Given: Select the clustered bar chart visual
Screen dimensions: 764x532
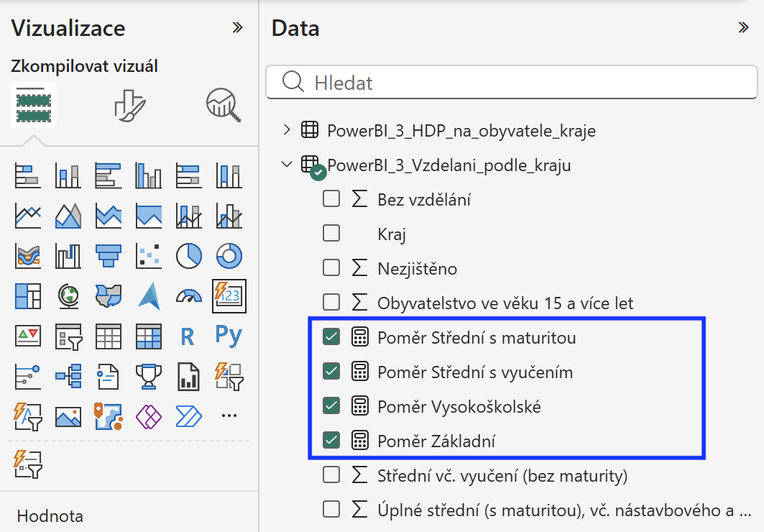Looking at the screenshot, I should pyautogui.click(x=109, y=176).
